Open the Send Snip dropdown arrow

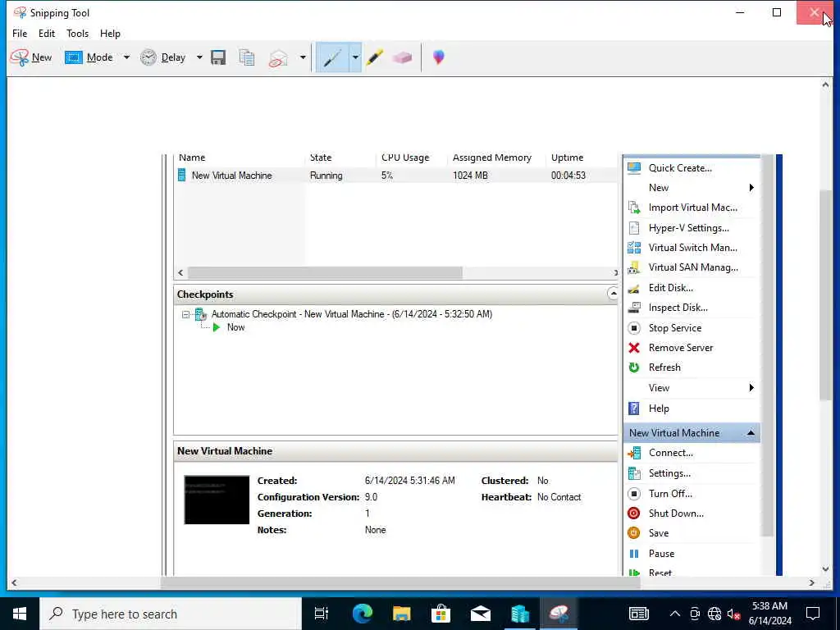(303, 57)
